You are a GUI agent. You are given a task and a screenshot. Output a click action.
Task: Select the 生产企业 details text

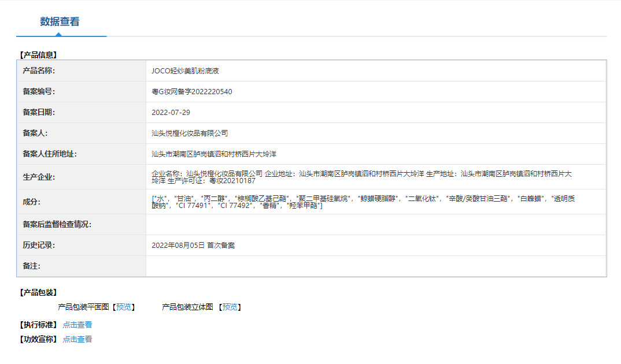361,177
